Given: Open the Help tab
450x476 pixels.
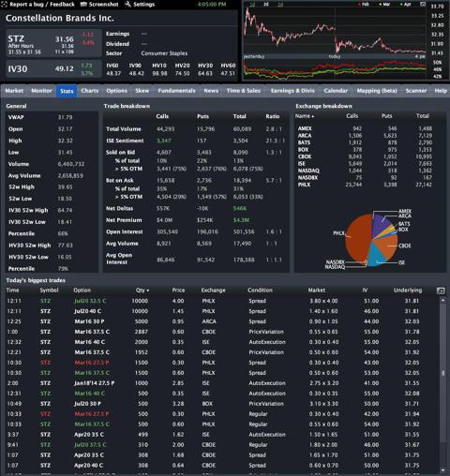Looking at the screenshot, I should [441, 91].
